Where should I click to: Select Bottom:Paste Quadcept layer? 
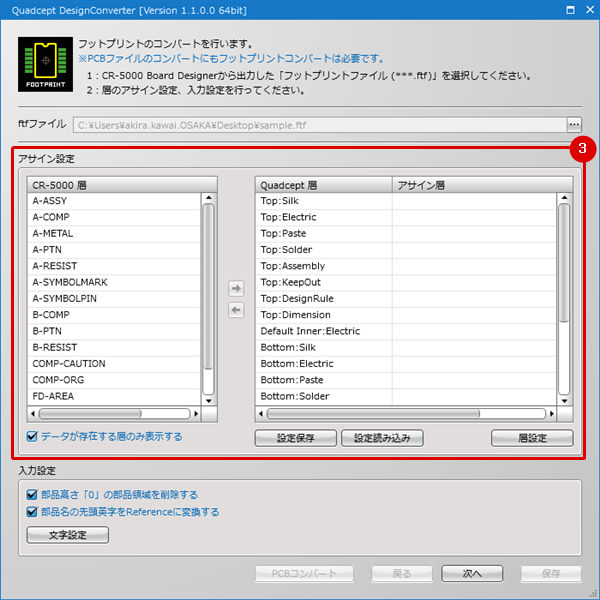(x=406, y=380)
